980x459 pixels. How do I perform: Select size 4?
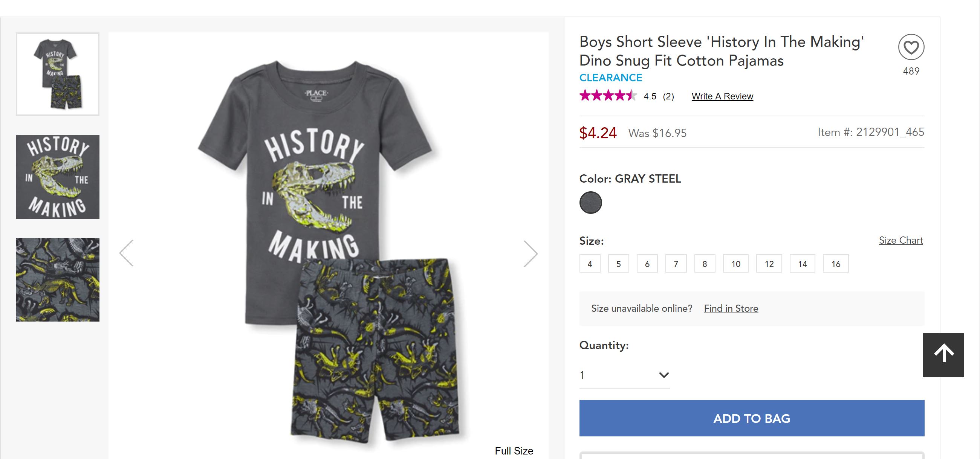tap(590, 264)
